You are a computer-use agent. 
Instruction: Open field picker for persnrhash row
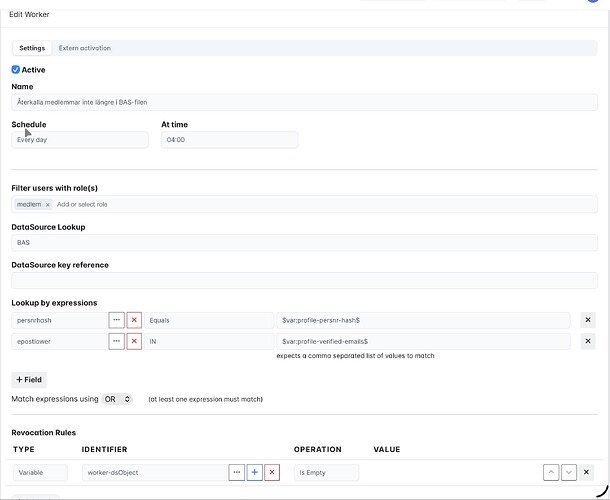(117, 320)
